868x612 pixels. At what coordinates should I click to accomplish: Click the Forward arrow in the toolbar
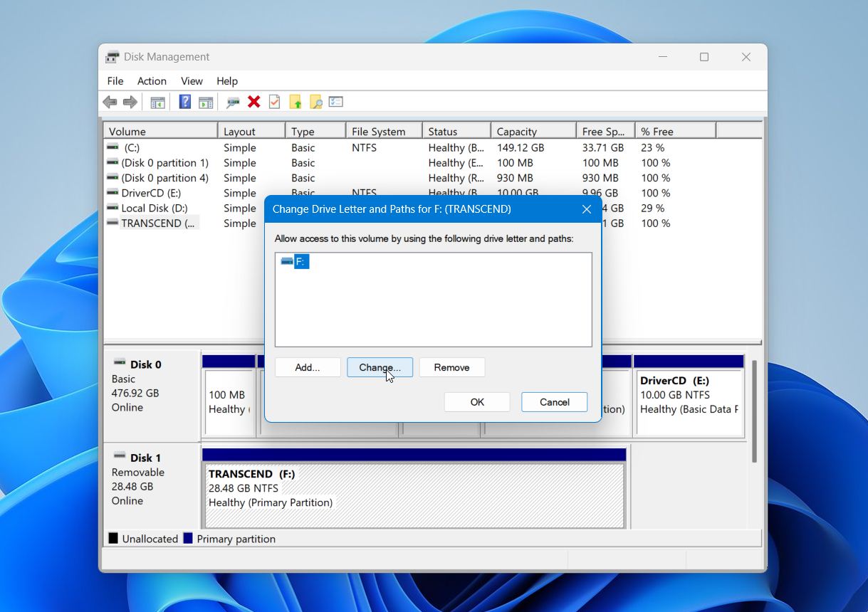pos(130,102)
